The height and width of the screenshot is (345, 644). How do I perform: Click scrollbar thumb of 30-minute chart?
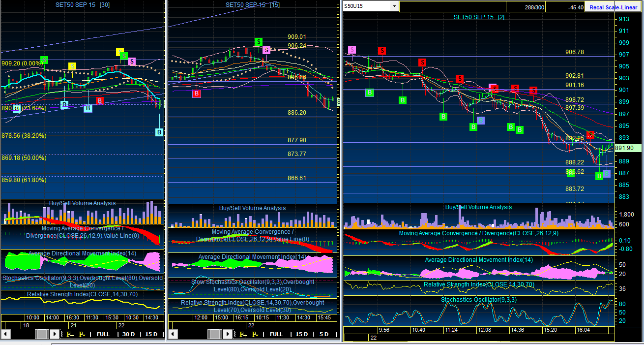coord(42,334)
